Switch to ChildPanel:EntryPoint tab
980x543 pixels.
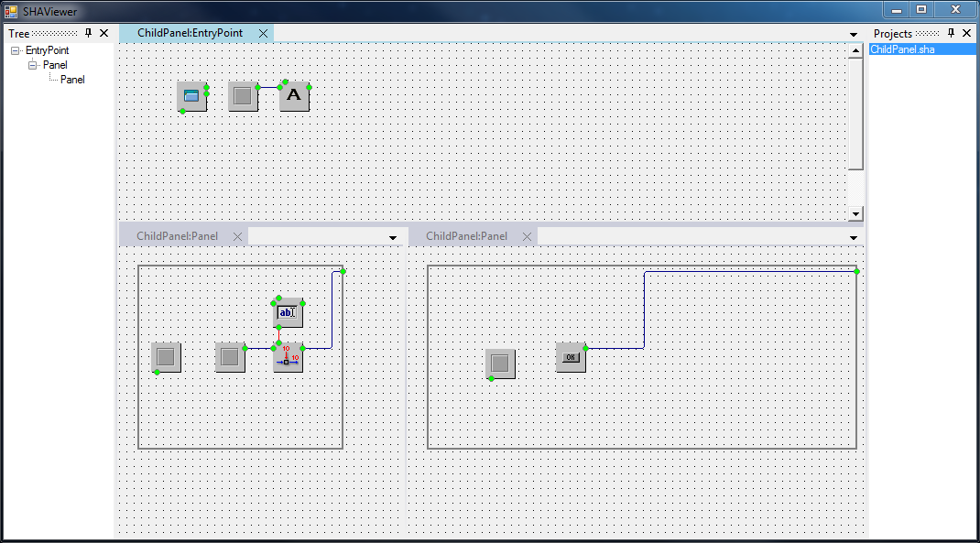190,33
